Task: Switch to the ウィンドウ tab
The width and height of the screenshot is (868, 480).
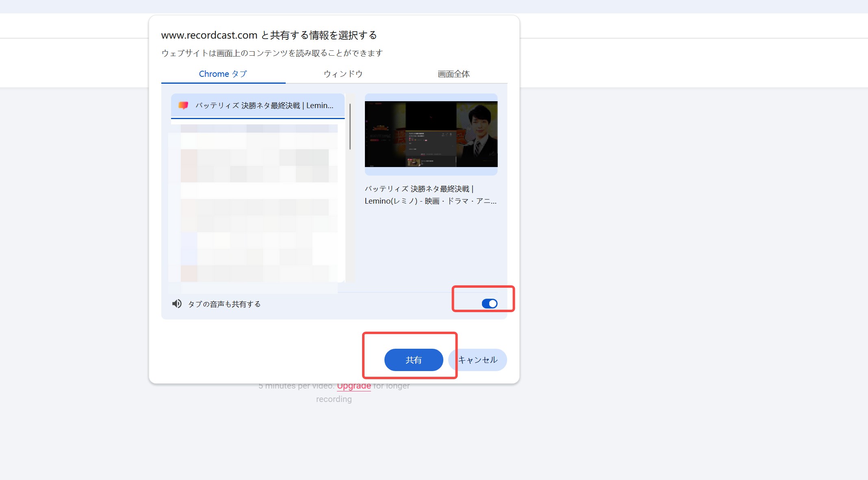Action: click(343, 74)
